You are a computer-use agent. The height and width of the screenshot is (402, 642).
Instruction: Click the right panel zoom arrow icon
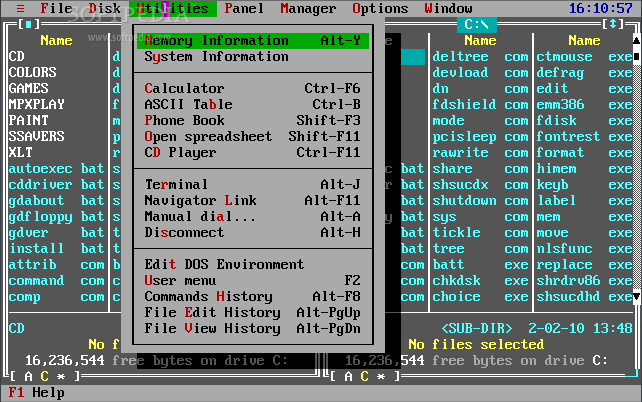tap(613, 24)
